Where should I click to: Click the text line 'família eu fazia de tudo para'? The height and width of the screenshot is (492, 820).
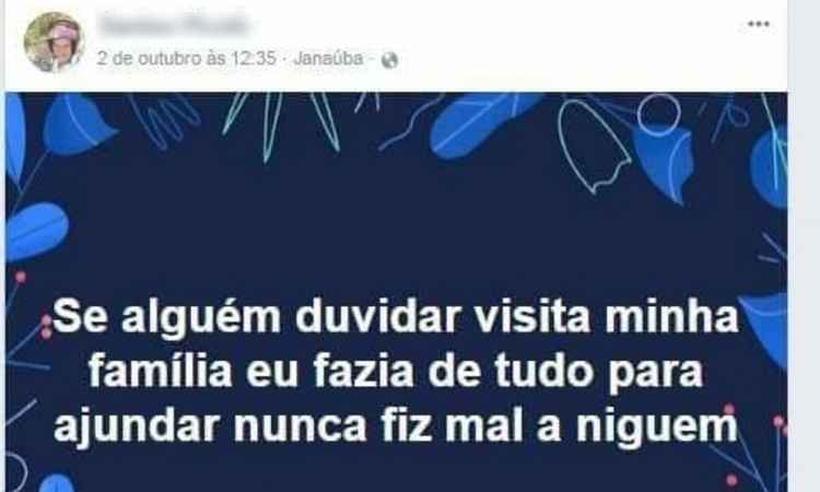396,371
